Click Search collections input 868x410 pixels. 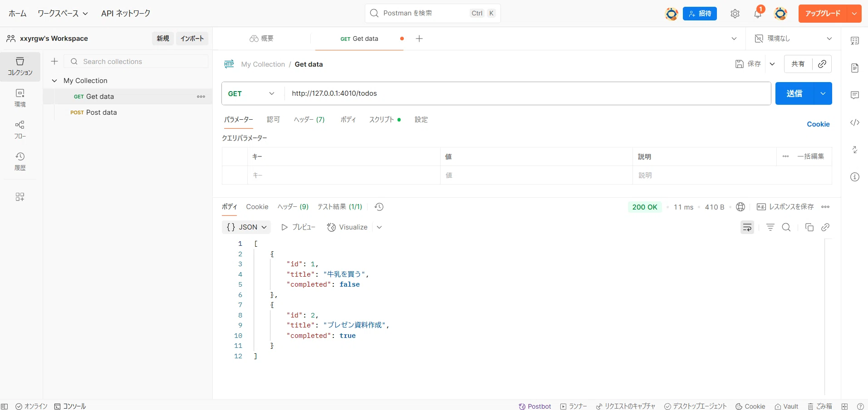click(x=136, y=61)
